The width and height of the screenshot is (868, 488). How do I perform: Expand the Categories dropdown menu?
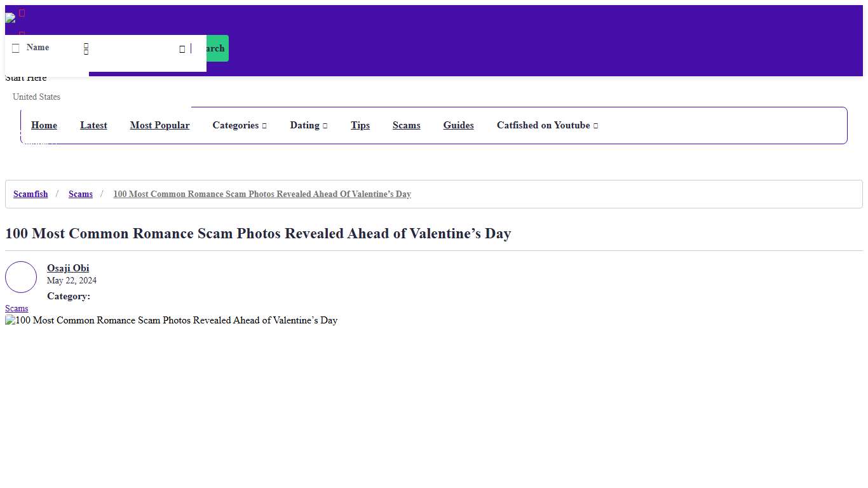(240, 125)
